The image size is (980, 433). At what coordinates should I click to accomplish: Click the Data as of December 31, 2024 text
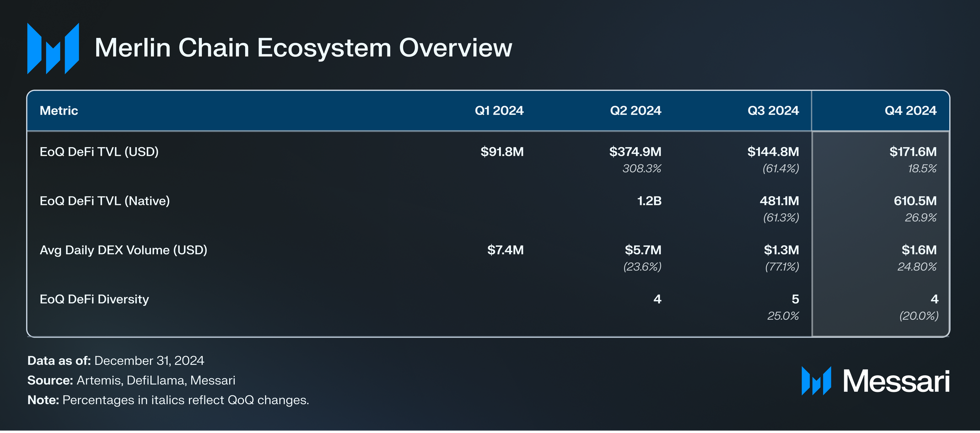click(116, 361)
